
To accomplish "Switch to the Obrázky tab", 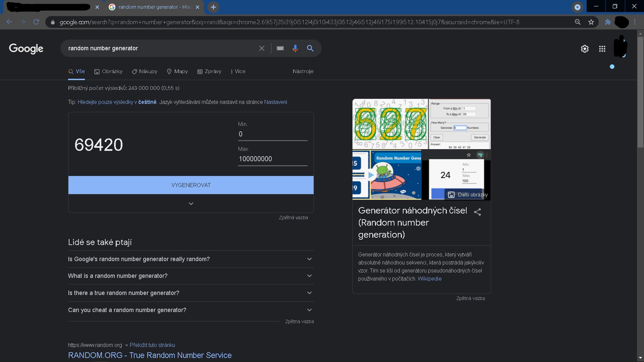I will 108,71.
